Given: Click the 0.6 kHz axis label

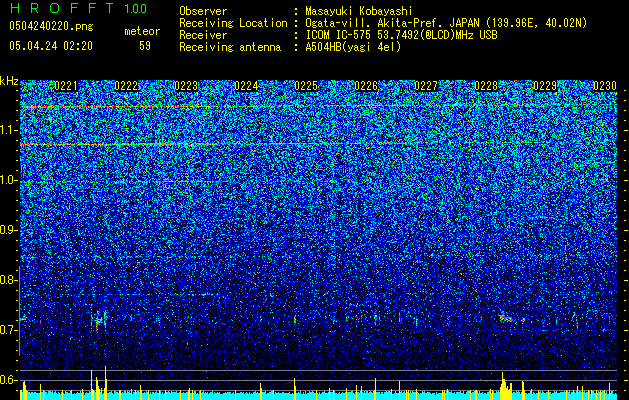Looking at the screenshot, I should click(7, 380).
